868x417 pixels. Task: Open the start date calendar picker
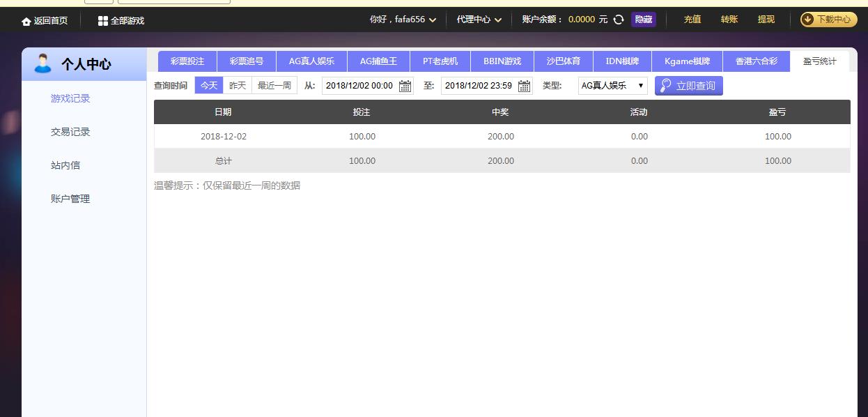coord(405,86)
